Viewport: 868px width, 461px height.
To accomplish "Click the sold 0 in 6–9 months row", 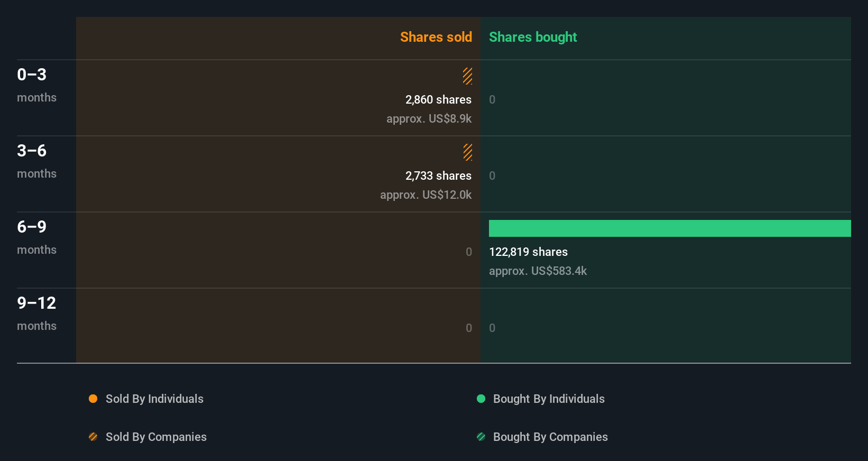I will click(x=469, y=252).
